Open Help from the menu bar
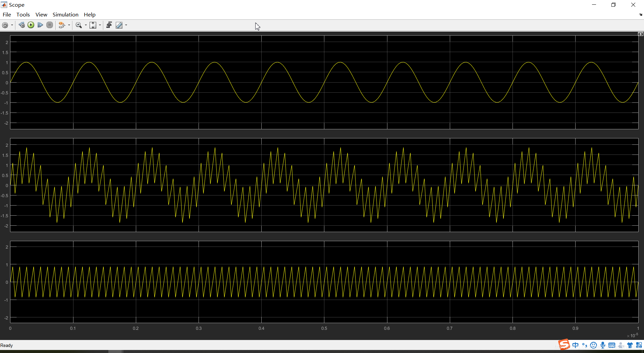This screenshot has width=644, height=353. pos(89,14)
